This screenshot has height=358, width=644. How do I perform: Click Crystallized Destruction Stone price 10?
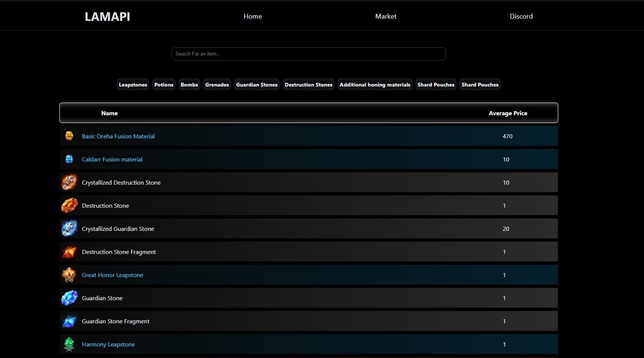click(506, 182)
